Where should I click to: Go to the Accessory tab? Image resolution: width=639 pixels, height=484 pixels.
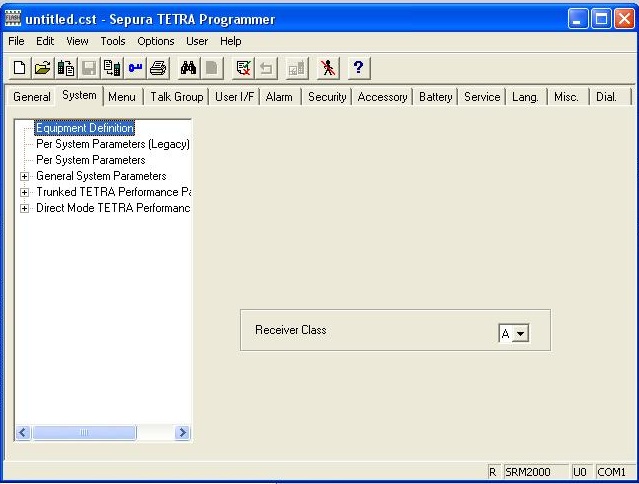pyautogui.click(x=382, y=97)
